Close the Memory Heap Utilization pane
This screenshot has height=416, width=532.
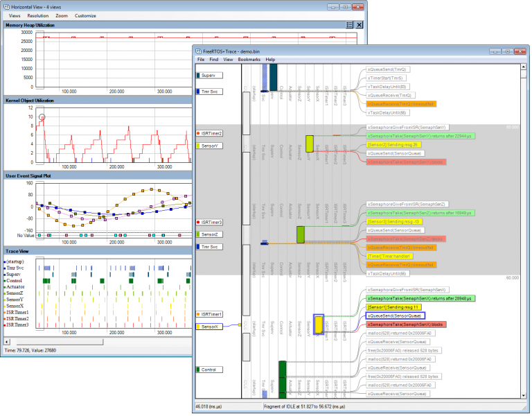pyautogui.click(x=360, y=25)
